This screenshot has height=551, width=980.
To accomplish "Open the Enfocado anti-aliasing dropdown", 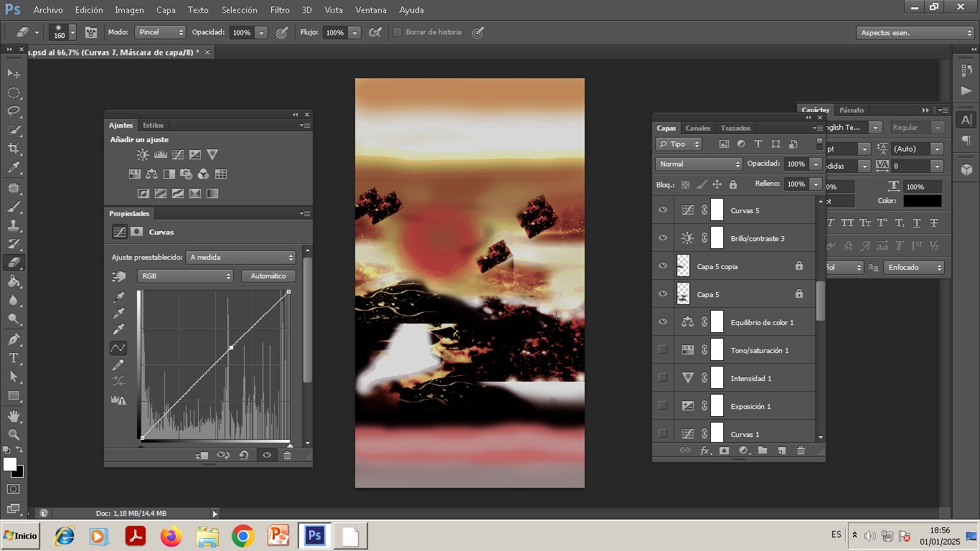I will tap(913, 267).
